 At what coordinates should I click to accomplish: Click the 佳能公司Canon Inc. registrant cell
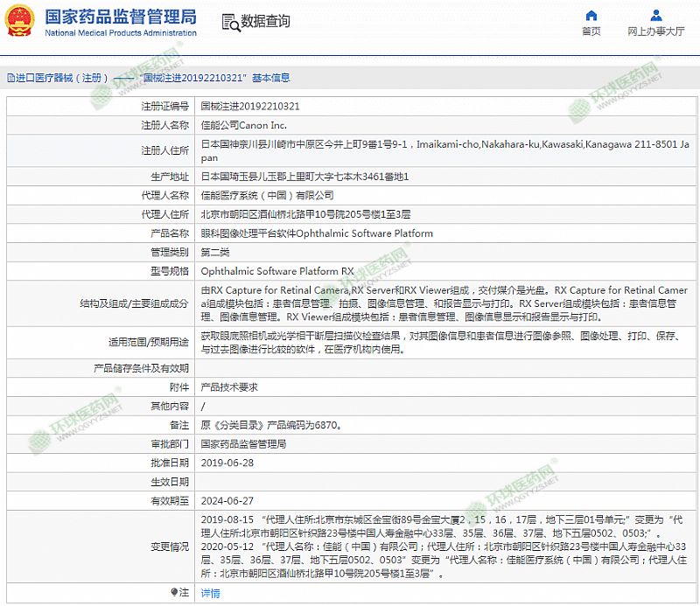point(244,125)
